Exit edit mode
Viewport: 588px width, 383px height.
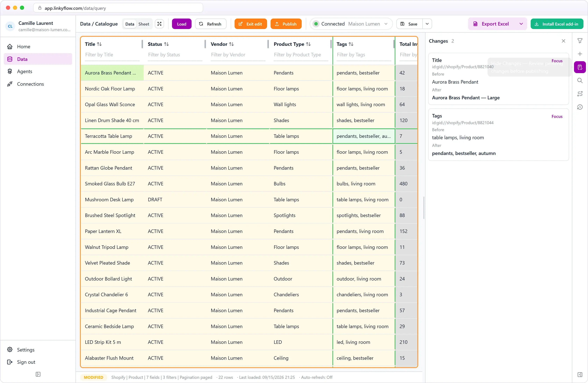[x=250, y=24]
